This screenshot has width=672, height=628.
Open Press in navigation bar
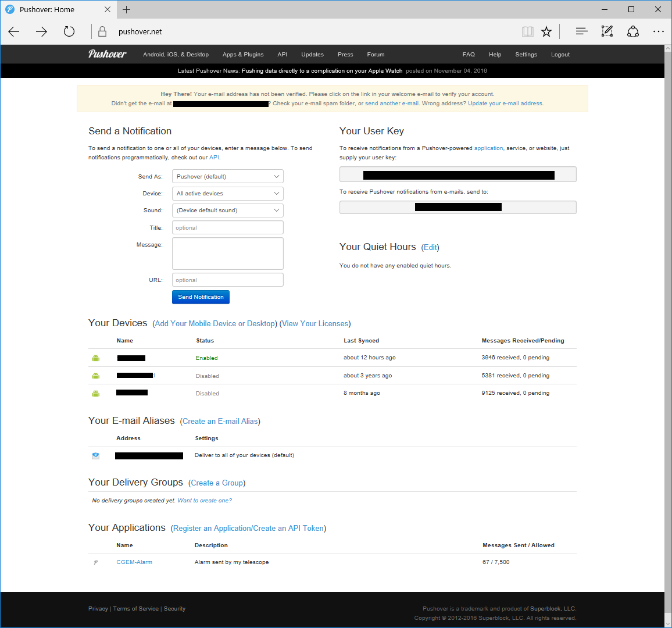point(345,55)
